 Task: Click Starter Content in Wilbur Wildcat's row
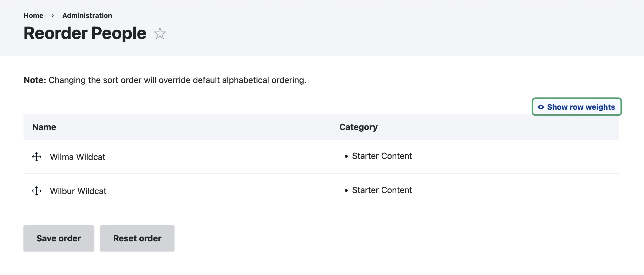pyautogui.click(x=382, y=190)
